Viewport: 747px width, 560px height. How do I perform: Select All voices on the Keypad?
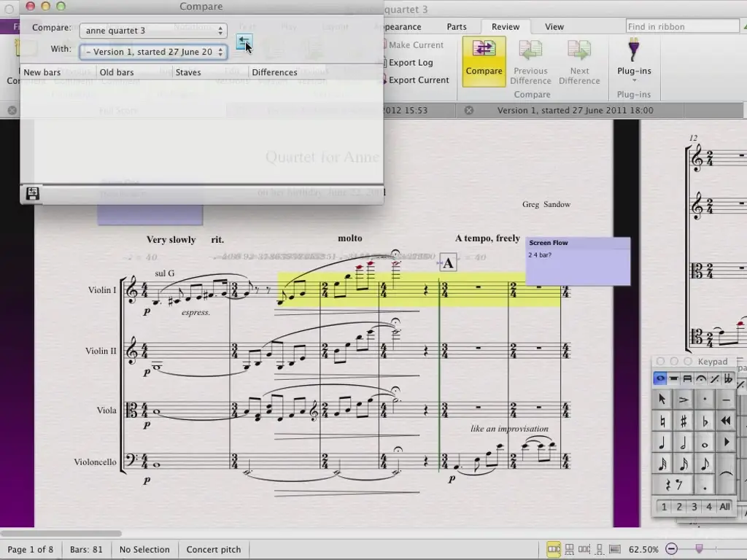click(x=724, y=507)
